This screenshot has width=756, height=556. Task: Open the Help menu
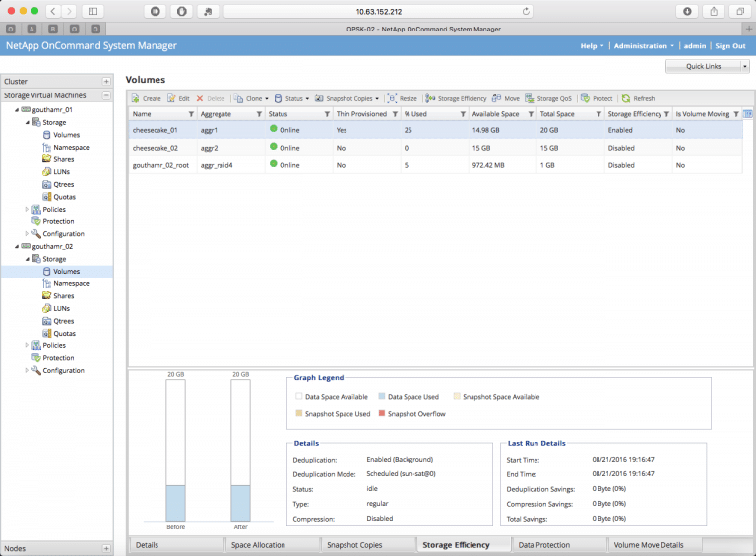pyautogui.click(x=590, y=46)
